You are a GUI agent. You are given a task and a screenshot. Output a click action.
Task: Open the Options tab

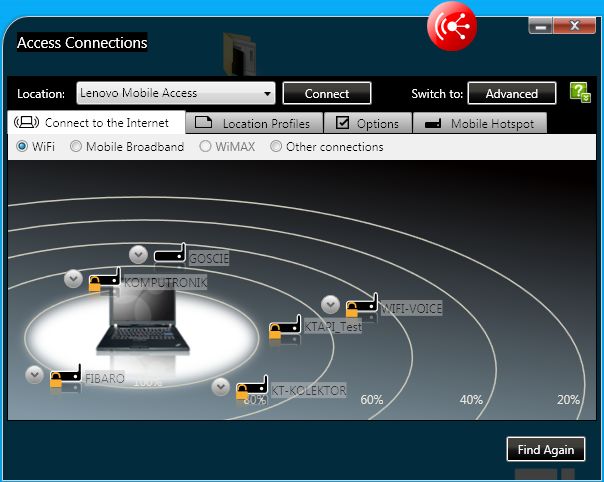pos(368,123)
